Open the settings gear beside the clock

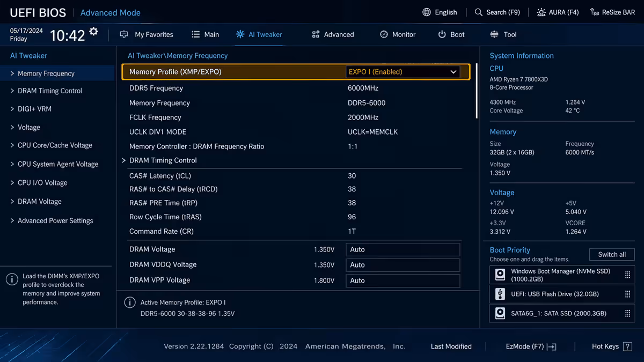[94, 32]
